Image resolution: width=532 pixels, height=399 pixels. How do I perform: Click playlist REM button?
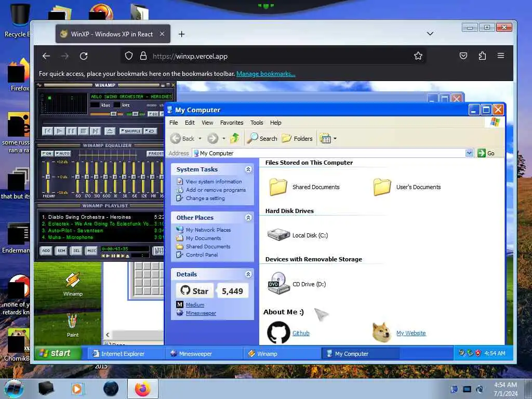tap(61, 251)
